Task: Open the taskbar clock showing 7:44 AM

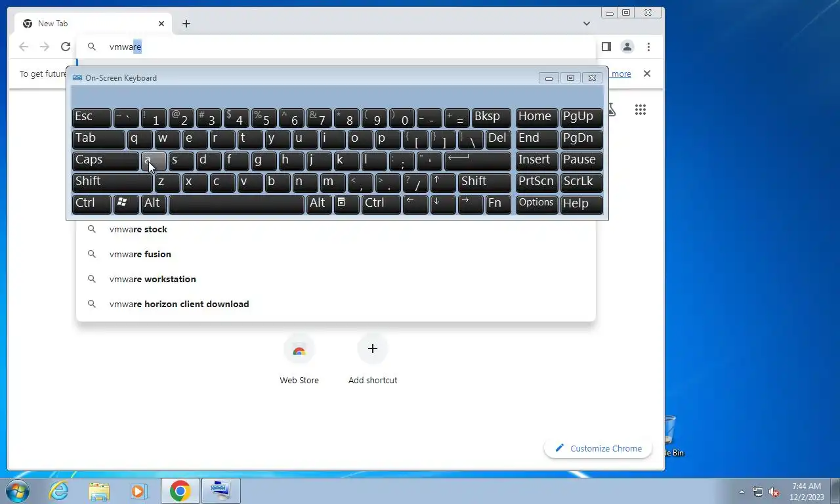Action: tap(807, 492)
